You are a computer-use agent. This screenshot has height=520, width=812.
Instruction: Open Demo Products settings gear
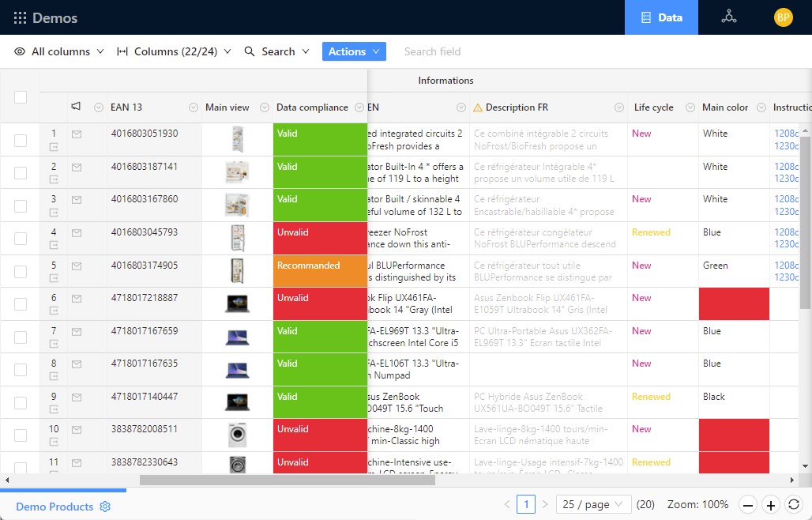pyautogui.click(x=105, y=507)
